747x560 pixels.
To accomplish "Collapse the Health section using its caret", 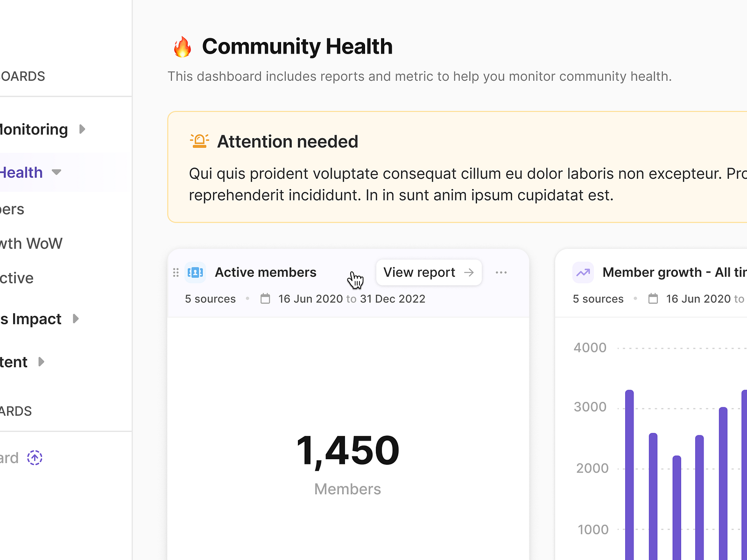I will coord(56,172).
